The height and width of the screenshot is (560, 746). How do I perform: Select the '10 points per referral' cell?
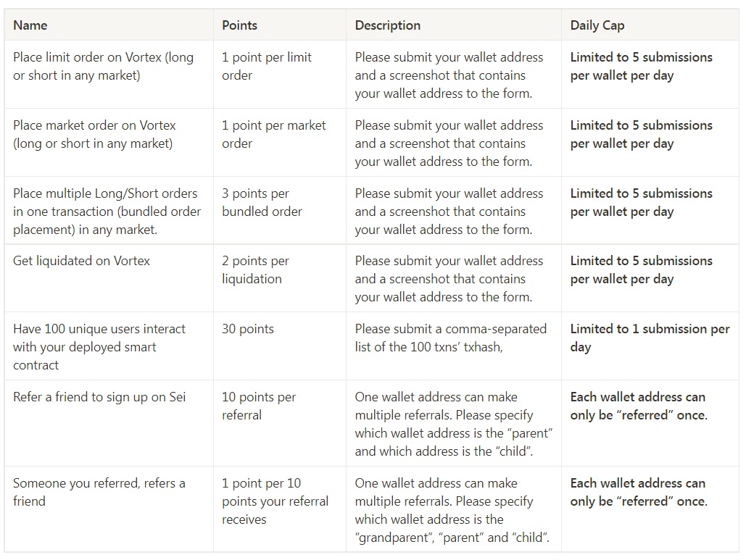pyautogui.click(x=259, y=406)
